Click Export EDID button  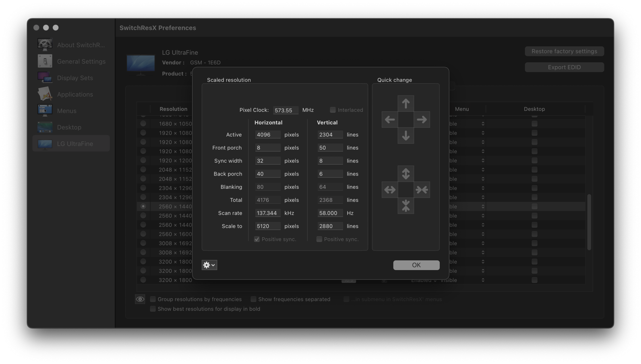pos(564,67)
